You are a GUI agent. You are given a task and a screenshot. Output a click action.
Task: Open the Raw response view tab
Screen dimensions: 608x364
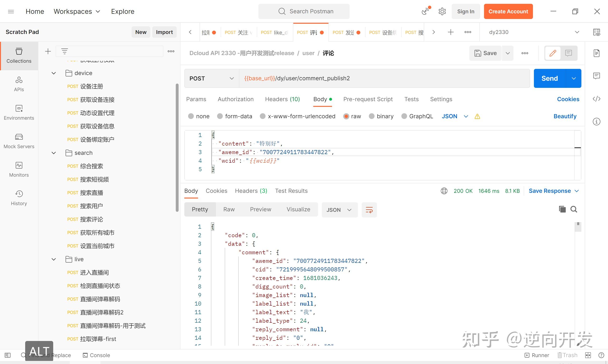pos(229,209)
